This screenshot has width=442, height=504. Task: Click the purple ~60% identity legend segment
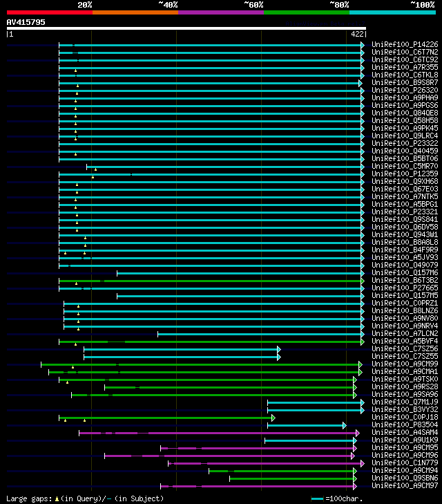coord(221,12)
